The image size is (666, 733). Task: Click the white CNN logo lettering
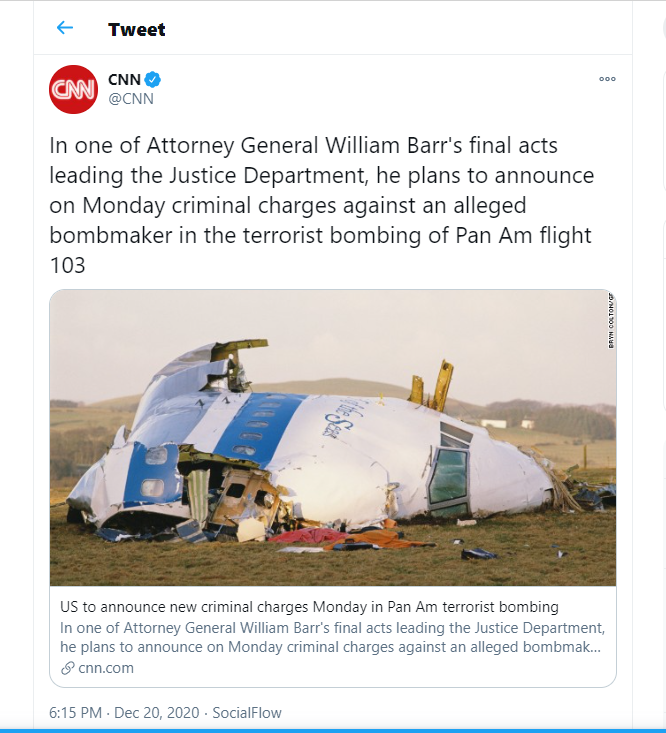click(x=73, y=89)
